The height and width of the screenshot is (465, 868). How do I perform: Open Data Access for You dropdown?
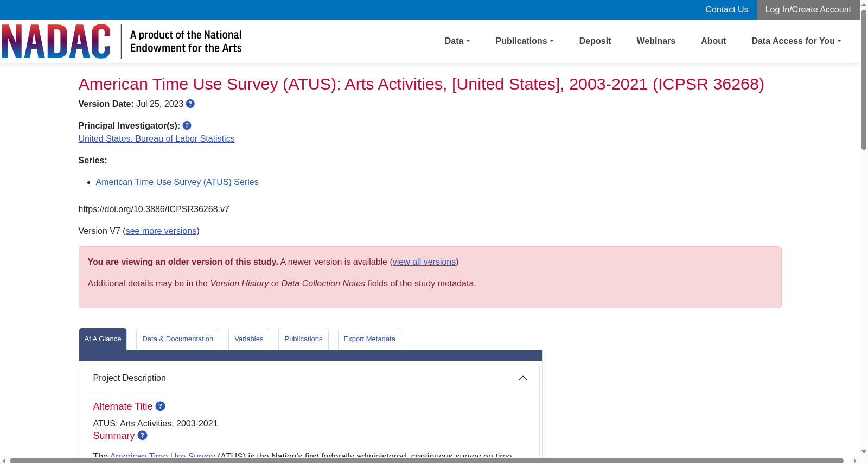click(x=796, y=41)
